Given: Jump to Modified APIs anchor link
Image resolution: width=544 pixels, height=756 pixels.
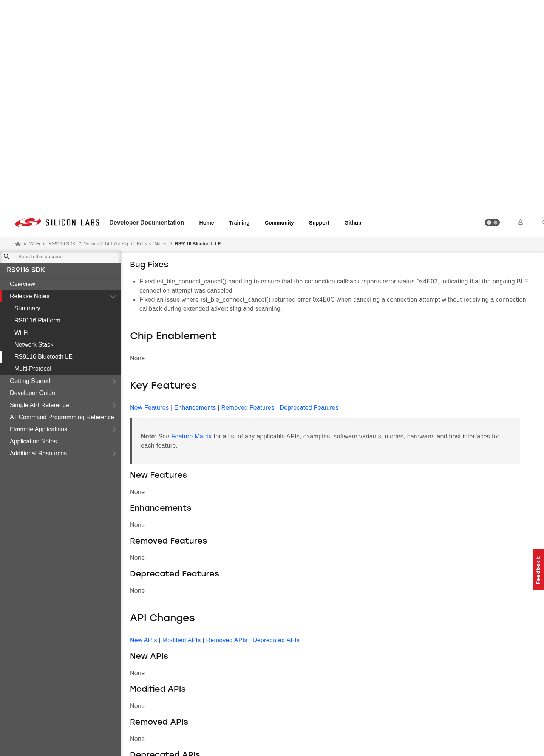Looking at the screenshot, I should 181,640.
